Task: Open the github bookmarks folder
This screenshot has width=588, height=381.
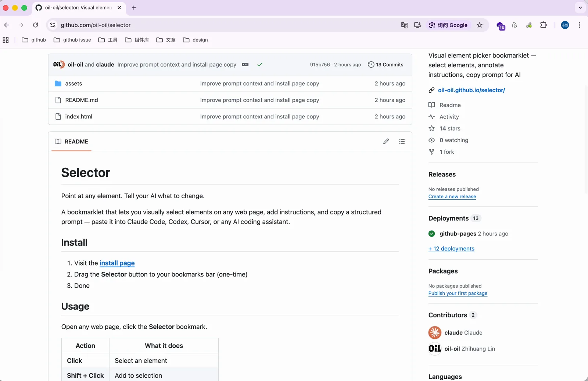Action: click(34, 40)
